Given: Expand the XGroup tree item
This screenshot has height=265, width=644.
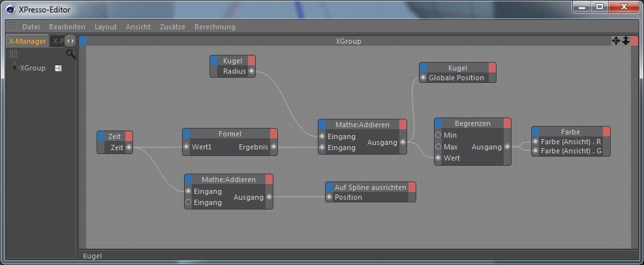Looking at the screenshot, I should (15, 68).
